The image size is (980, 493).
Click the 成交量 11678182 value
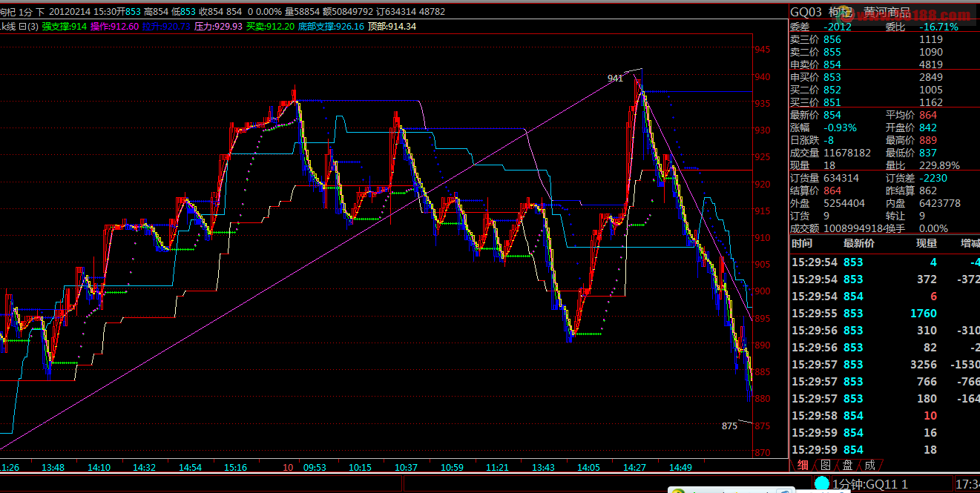pyautogui.click(x=847, y=153)
